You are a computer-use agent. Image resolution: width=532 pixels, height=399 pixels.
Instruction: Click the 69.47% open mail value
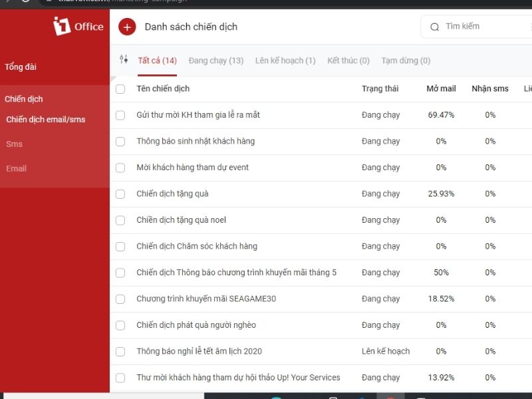[441, 115]
